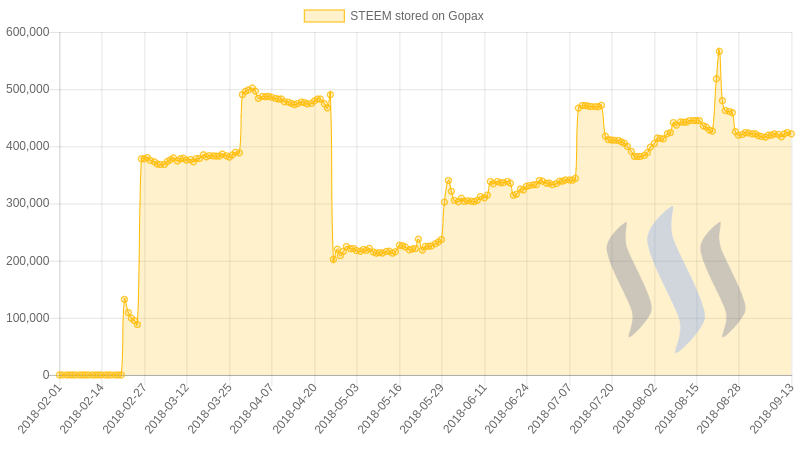Click the 100,000 y-axis label
Screen dimensions: 798x450
(28, 318)
